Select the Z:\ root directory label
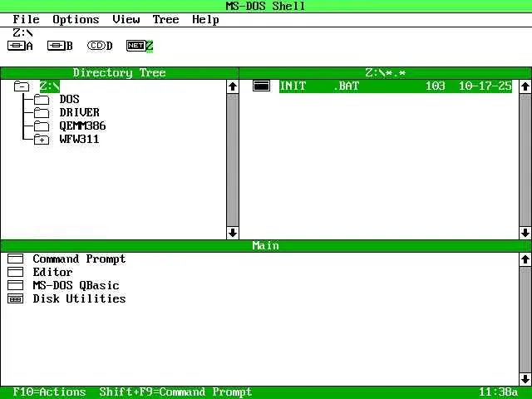 tap(50, 86)
